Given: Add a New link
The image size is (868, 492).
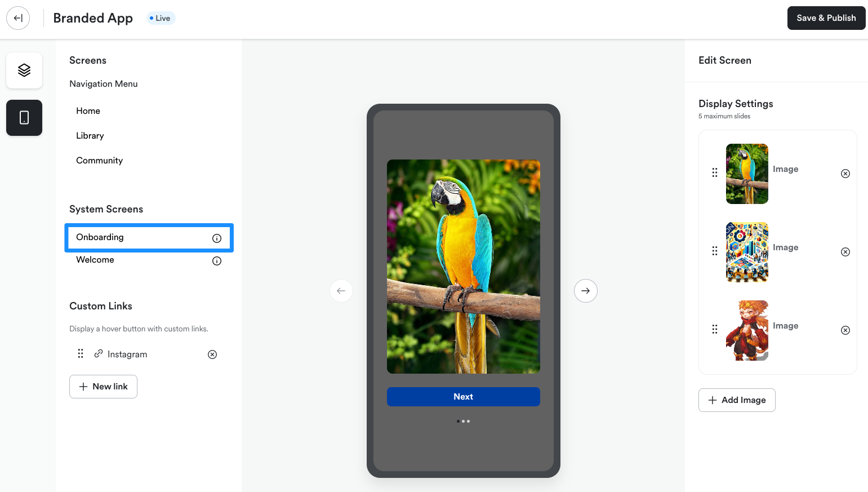Looking at the screenshot, I should point(103,387).
